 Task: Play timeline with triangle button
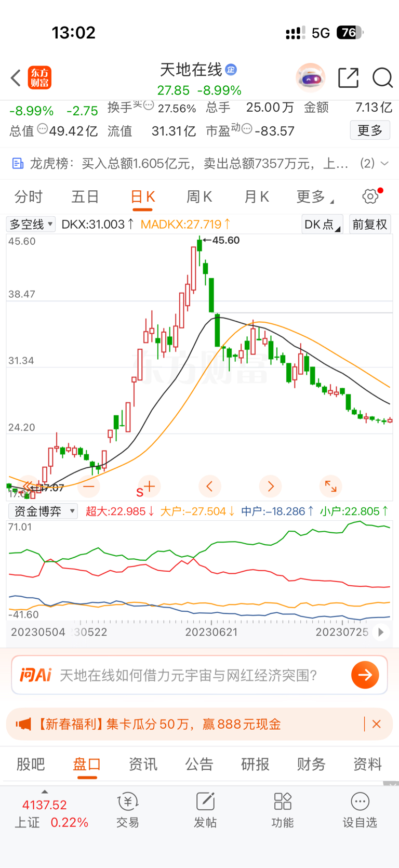click(x=381, y=632)
